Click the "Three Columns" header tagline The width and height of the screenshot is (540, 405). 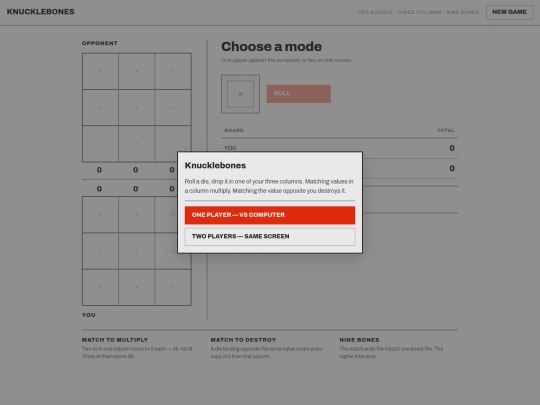pyautogui.click(x=419, y=12)
